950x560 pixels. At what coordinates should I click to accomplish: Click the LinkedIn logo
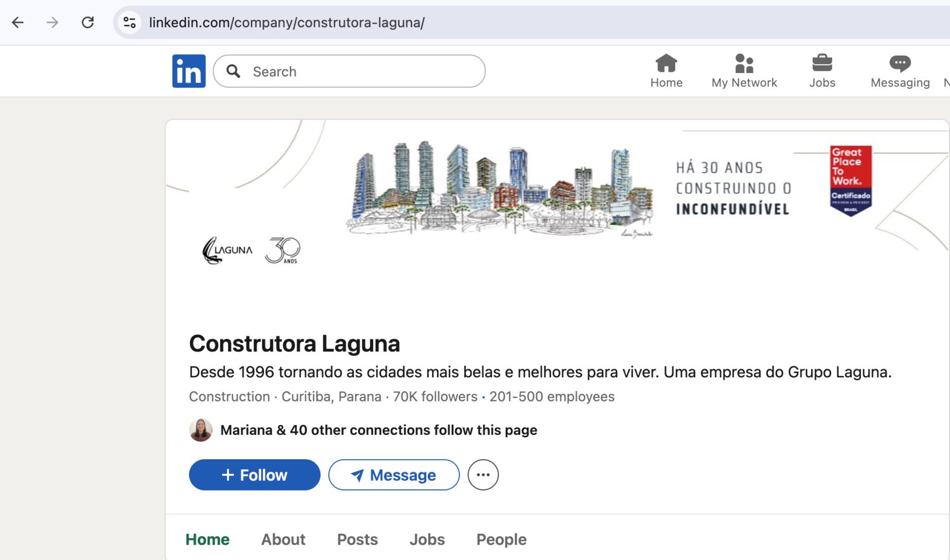point(189,71)
